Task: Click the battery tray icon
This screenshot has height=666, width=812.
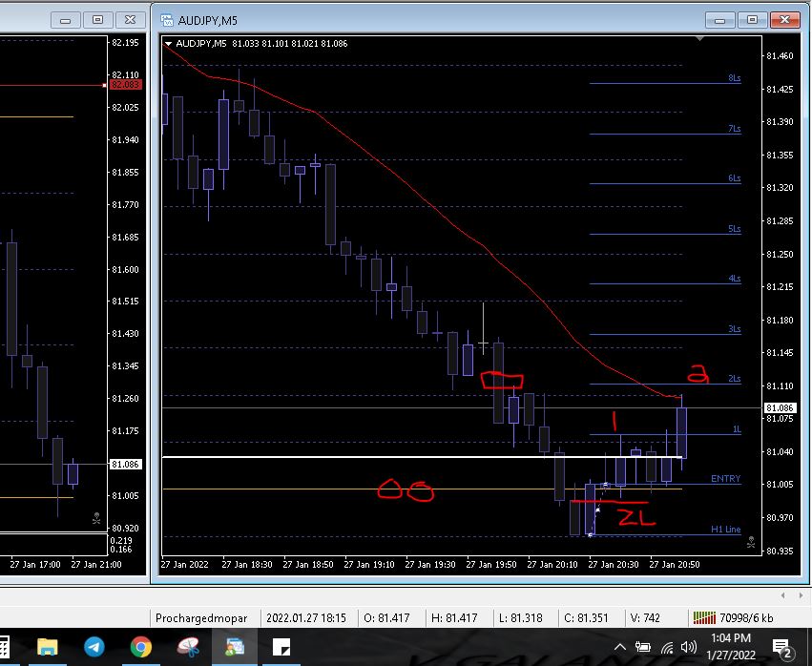Action: 643,647
